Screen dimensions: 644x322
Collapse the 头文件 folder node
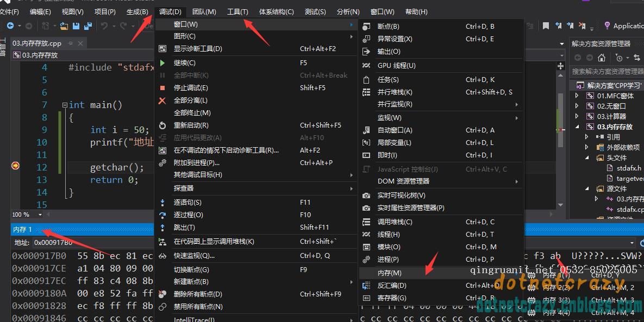pos(587,157)
